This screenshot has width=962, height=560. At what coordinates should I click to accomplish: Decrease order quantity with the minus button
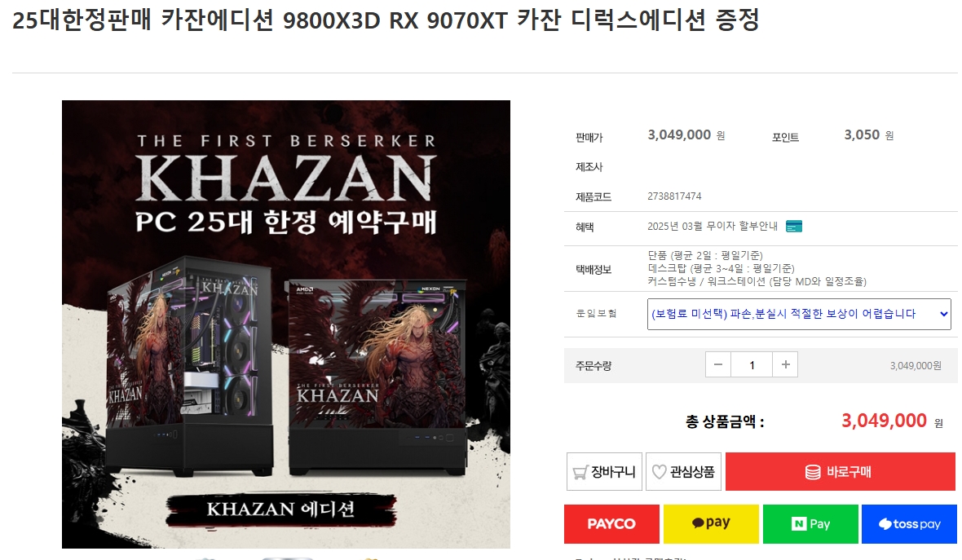coord(717,364)
